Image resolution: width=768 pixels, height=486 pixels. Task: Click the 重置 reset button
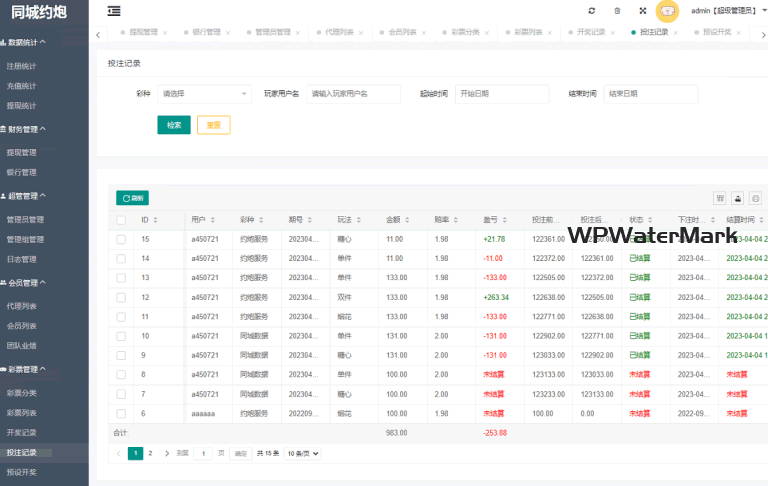tap(214, 125)
